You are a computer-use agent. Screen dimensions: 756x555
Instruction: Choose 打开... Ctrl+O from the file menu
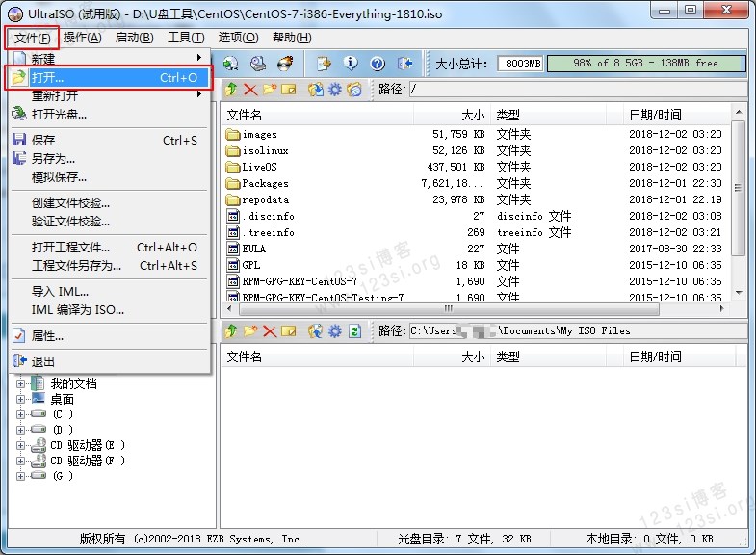[x=110, y=78]
